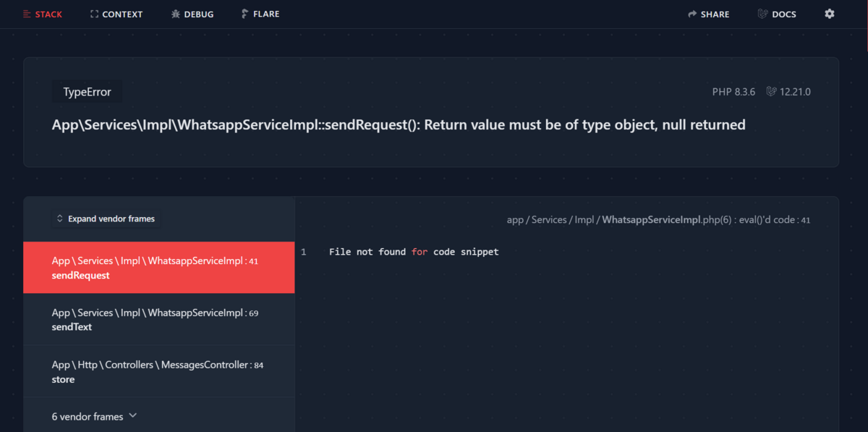The height and width of the screenshot is (432, 868).
Task: Select the sendText stack frame
Action: coord(159,320)
